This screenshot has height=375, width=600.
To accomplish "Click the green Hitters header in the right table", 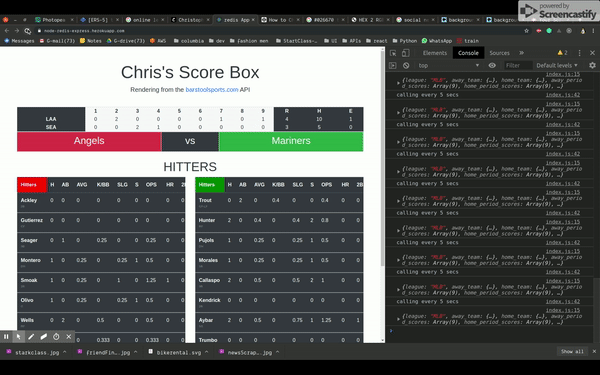I will 210,185.
